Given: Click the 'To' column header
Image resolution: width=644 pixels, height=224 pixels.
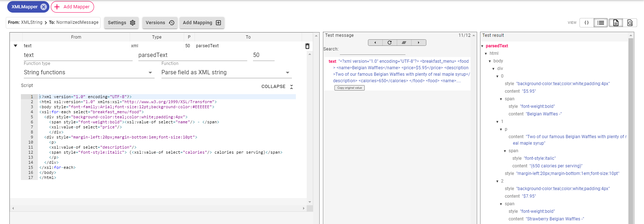Looking at the screenshot, I should (248, 37).
